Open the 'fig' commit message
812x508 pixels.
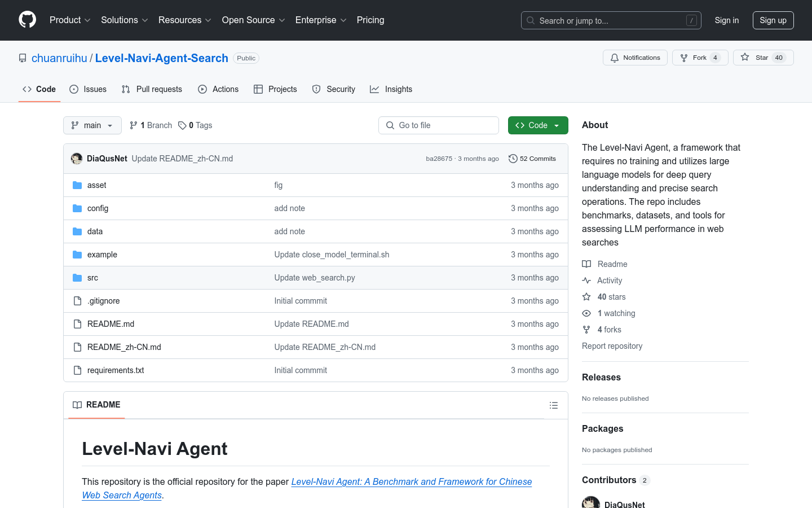pyautogui.click(x=279, y=185)
